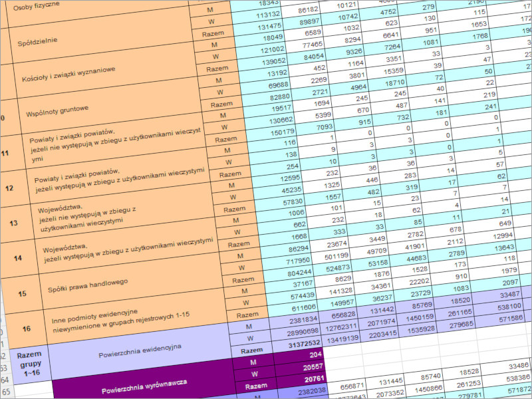Select the cell containing 501199
532x399 pixels.
click(x=331, y=255)
